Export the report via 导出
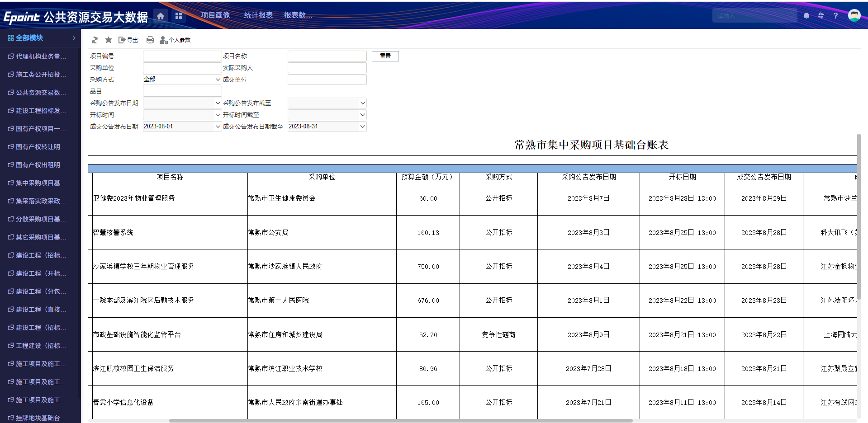The image size is (868, 423). point(128,40)
